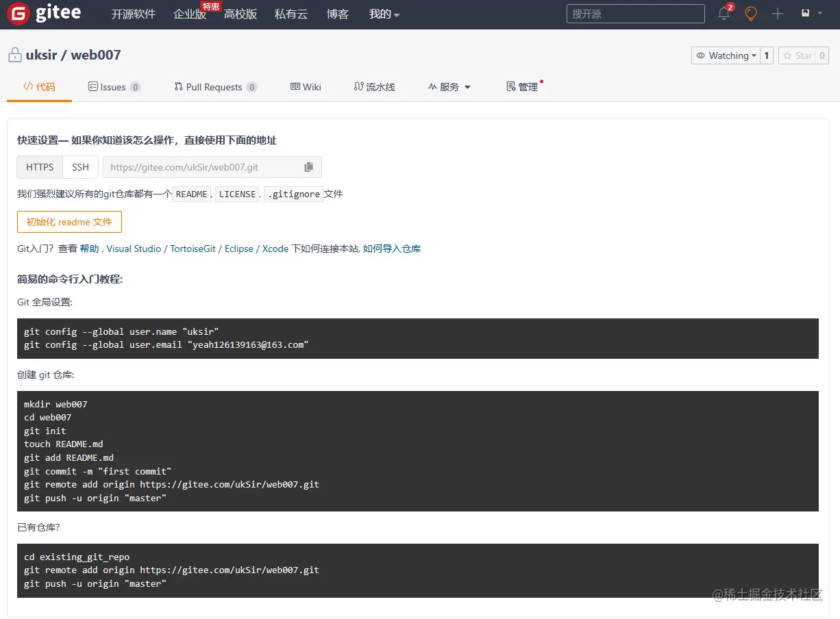
Task: Expand the 服务 services menu
Action: [449, 87]
